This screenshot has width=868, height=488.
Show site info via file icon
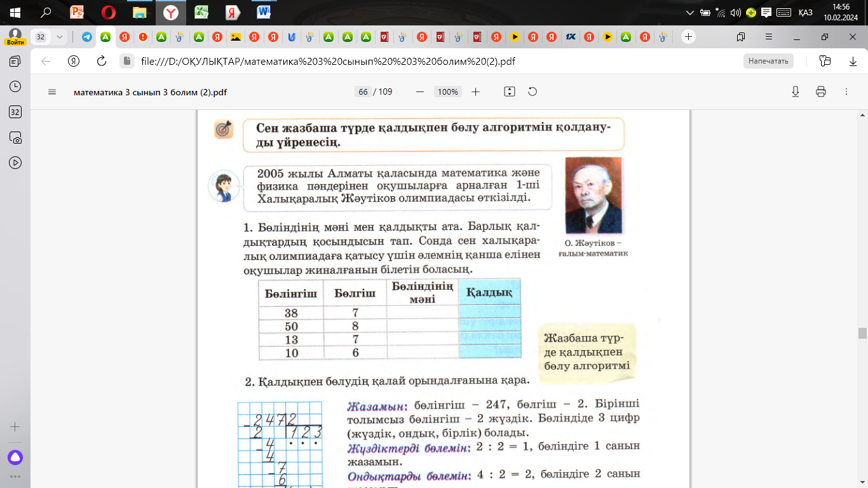point(127,61)
